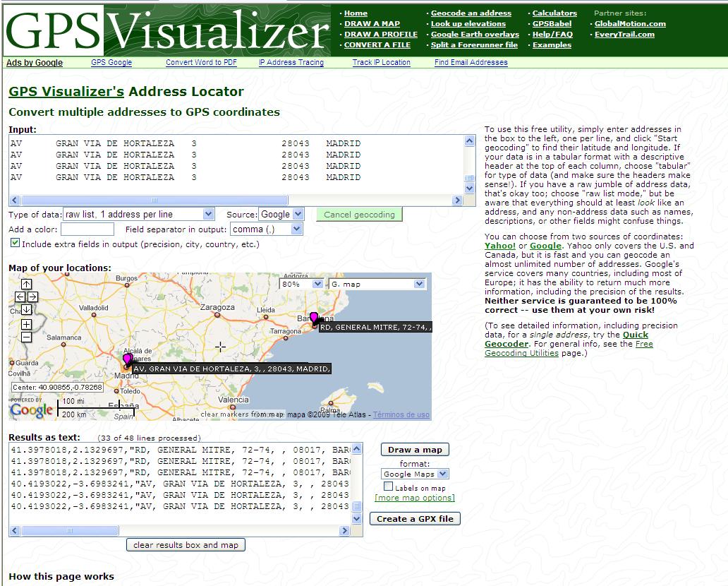Open the Source dropdown showing Google

(x=281, y=214)
